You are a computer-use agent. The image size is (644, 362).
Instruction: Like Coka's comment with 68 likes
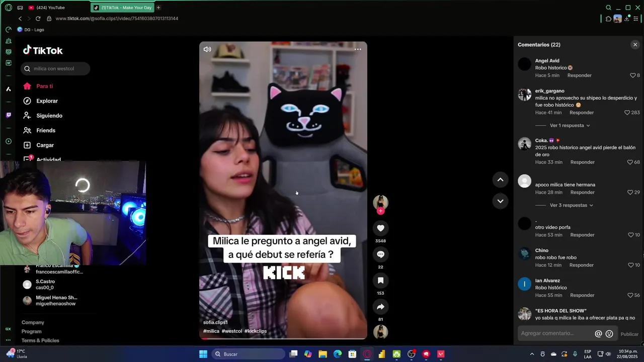630,162
